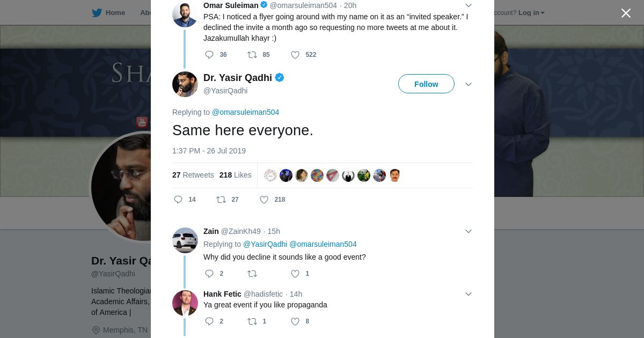Expand more options next to Follow button
This screenshot has width=644, height=338.
(468, 84)
